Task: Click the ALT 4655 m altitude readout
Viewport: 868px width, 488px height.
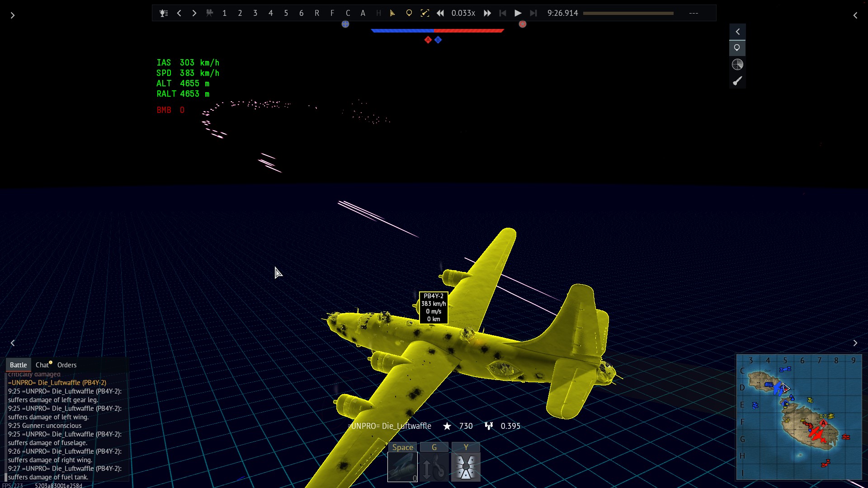Action: pyautogui.click(x=183, y=84)
